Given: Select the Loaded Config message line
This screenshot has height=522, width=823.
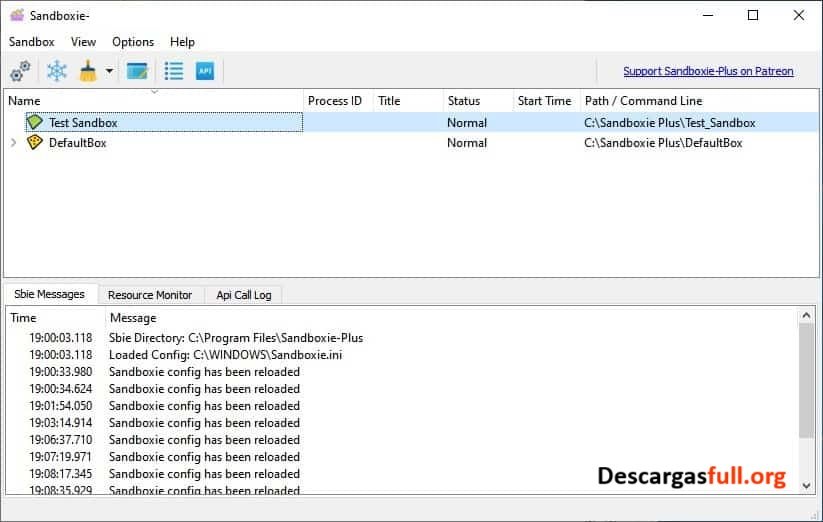Looking at the screenshot, I should coord(402,355).
